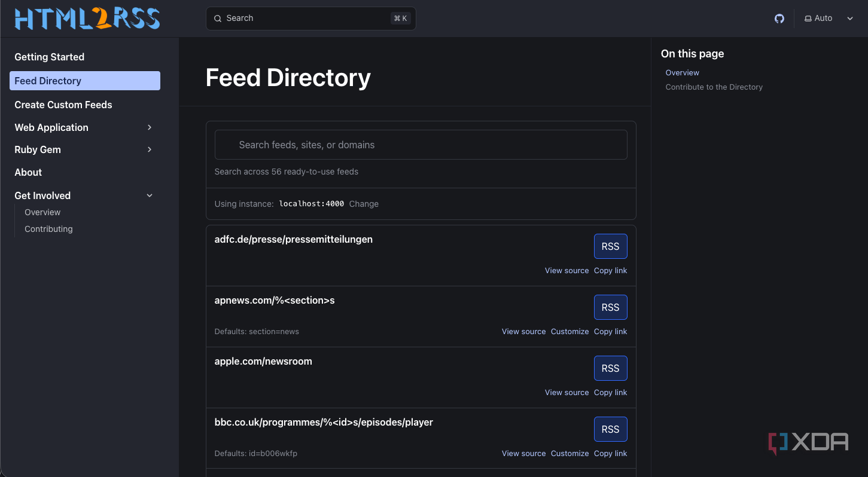868x477 pixels.
Task: Open the About page
Action: pos(28,172)
